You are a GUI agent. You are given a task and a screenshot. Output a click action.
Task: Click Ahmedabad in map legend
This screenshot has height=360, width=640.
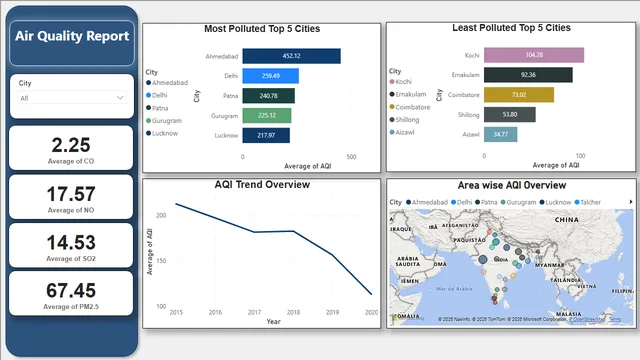pos(427,202)
